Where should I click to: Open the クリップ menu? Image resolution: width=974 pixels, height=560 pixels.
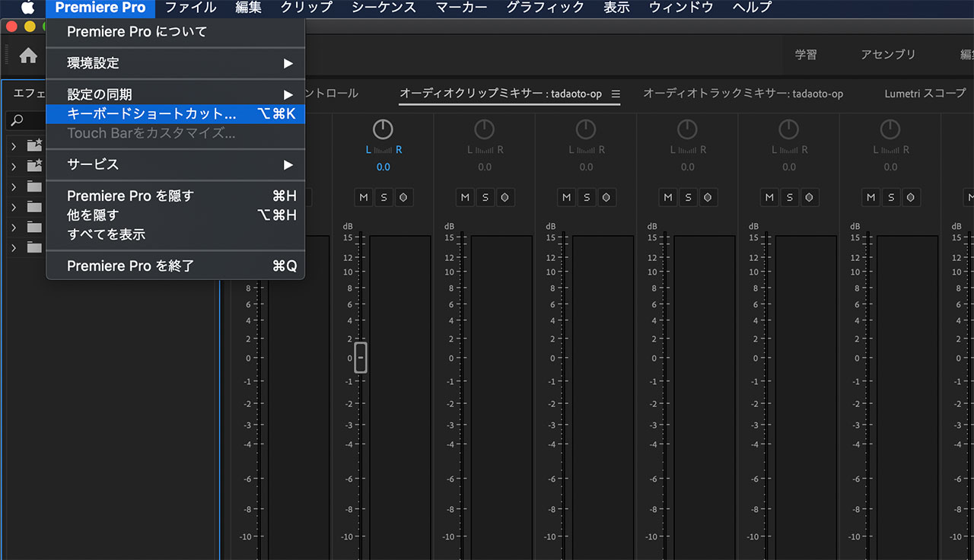(x=307, y=8)
